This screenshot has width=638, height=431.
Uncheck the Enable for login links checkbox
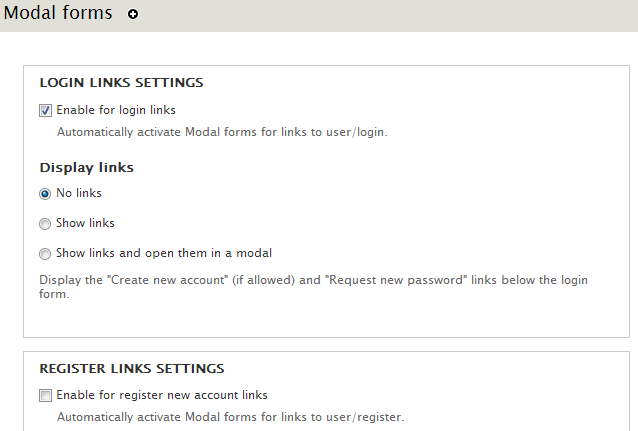point(45,110)
